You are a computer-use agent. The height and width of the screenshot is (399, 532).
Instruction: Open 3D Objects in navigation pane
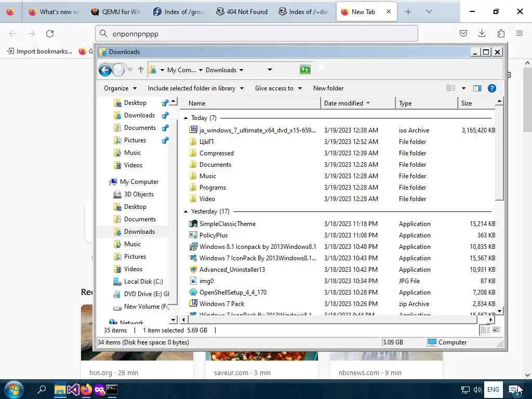tap(138, 194)
